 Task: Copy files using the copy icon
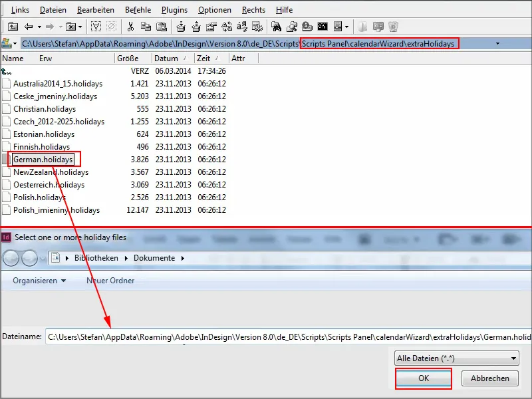pos(146,27)
